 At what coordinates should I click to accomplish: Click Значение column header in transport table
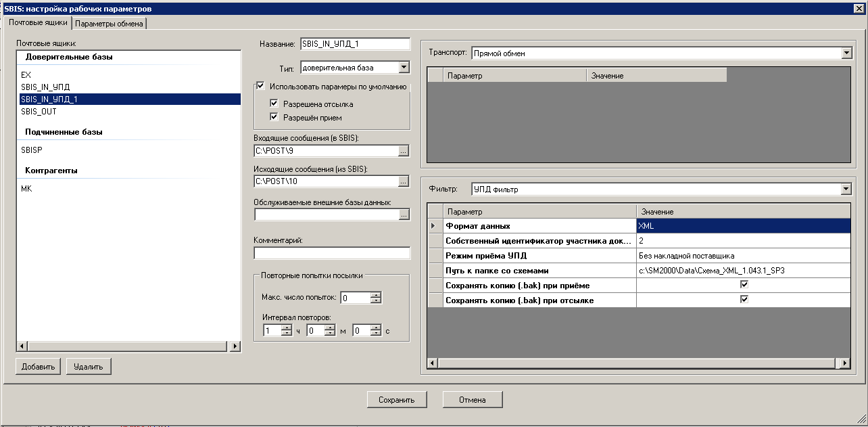[656, 75]
